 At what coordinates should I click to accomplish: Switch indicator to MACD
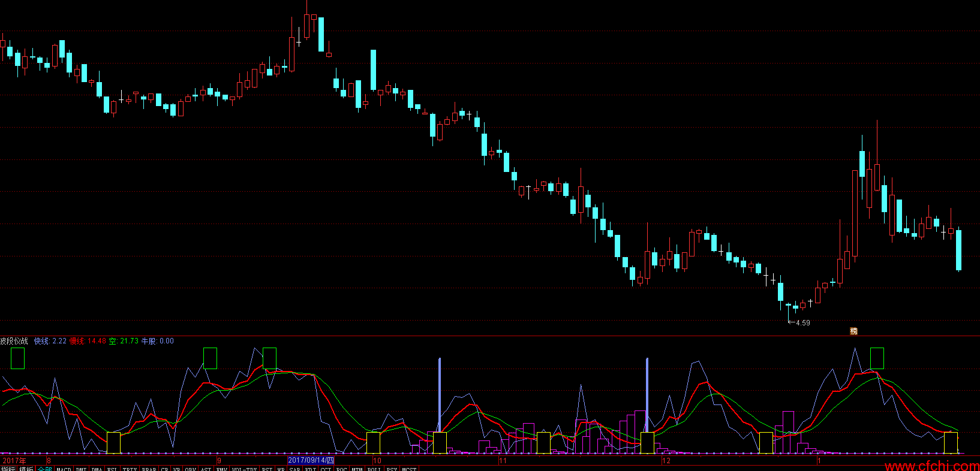coord(64,469)
